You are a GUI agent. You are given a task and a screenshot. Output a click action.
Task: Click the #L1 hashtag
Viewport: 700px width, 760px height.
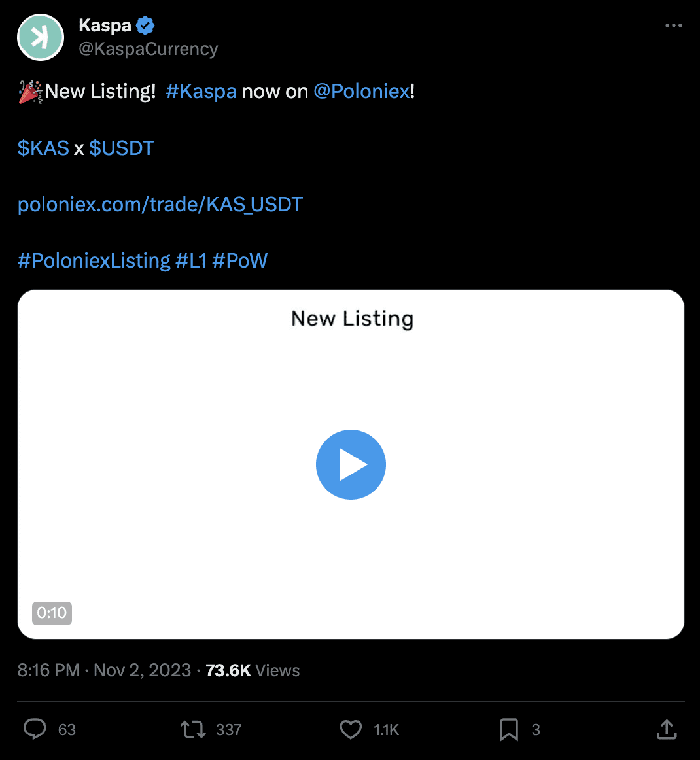pyautogui.click(x=191, y=261)
